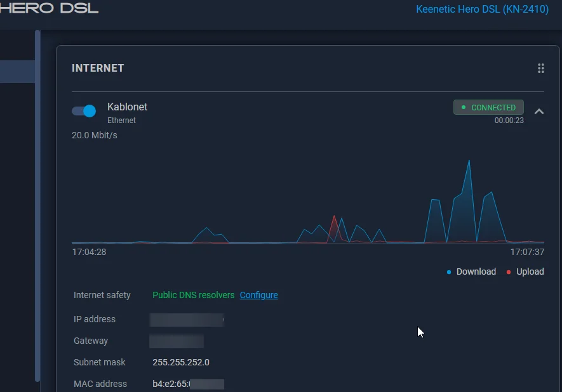Click the Internet safety label
The image size is (562, 392).
[x=102, y=295]
